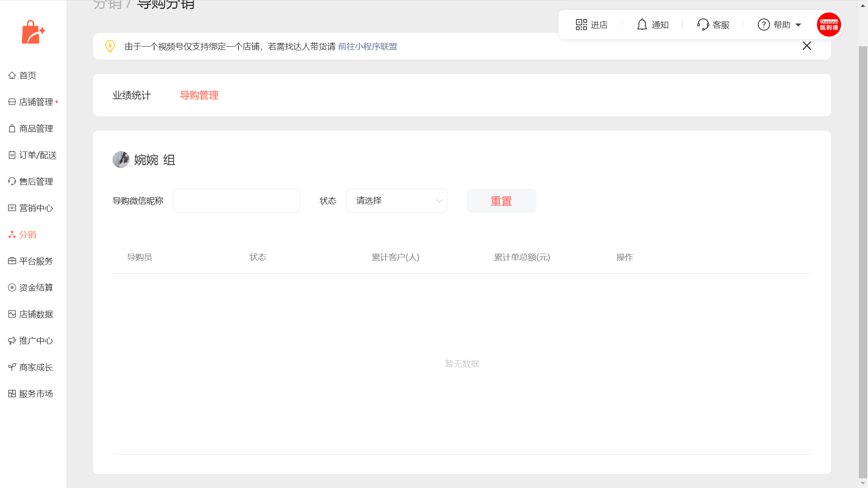Focus the 导购微信昵称 input field

(x=236, y=201)
